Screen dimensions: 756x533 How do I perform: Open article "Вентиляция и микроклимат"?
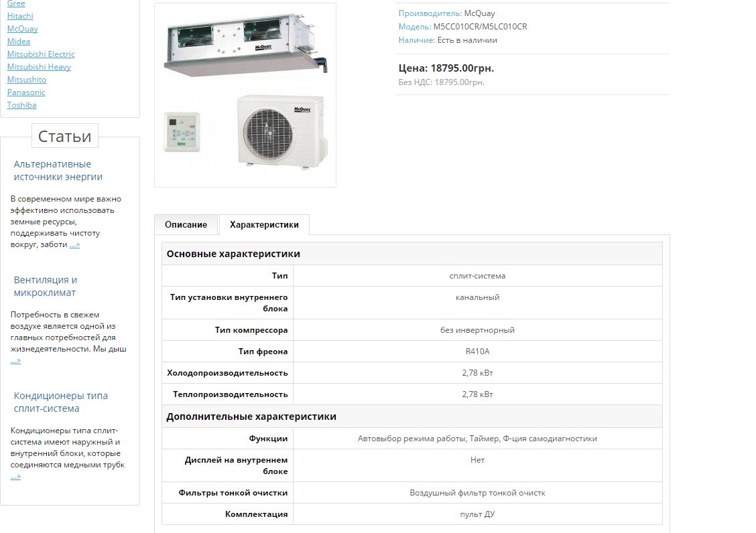(x=46, y=287)
